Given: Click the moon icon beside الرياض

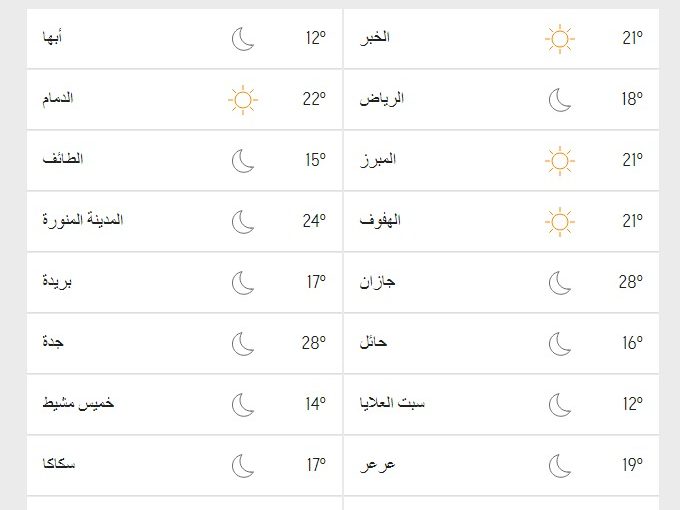Looking at the screenshot, I should click(559, 100).
